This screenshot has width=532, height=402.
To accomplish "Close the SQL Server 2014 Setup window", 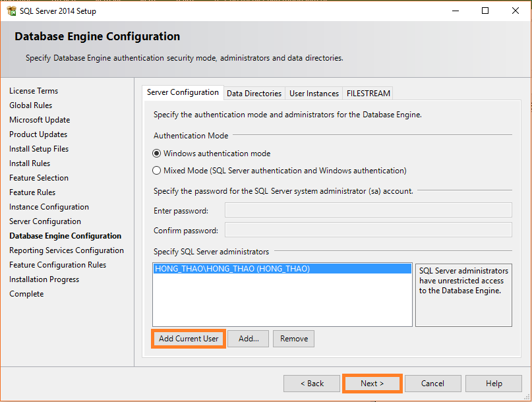I will (x=515, y=11).
